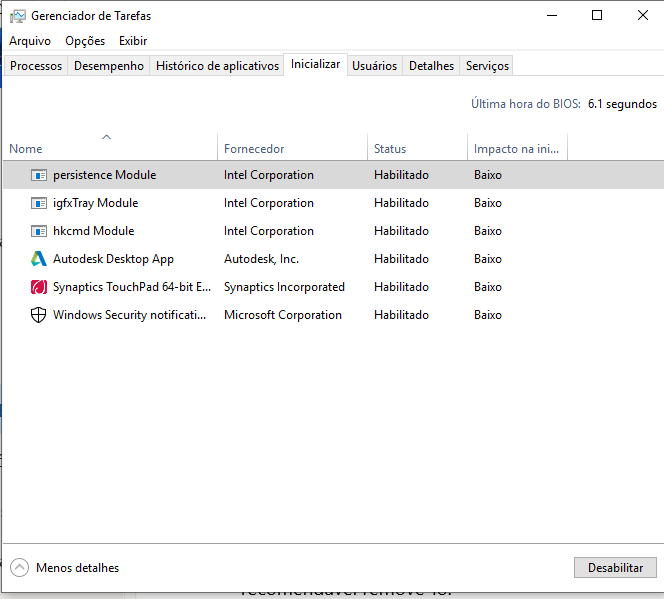Close the Gerenciador de Tarefas window
The image size is (664, 599).
(642, 16)
